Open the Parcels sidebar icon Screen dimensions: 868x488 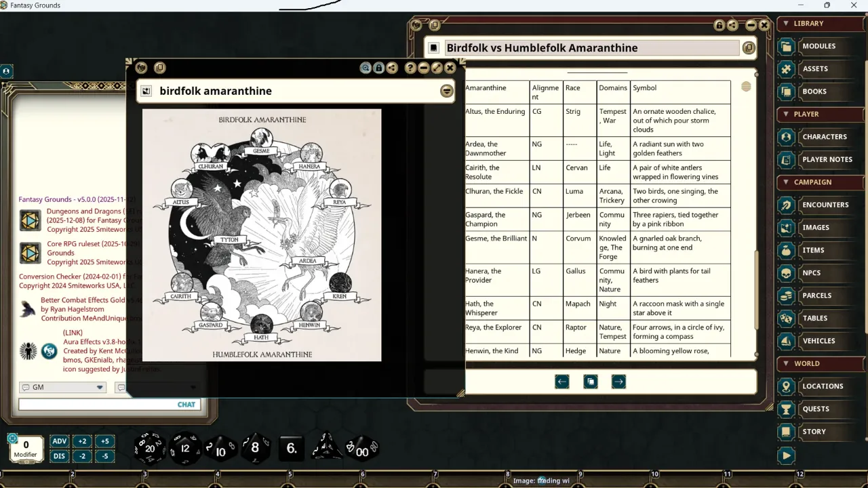[786, 296]
